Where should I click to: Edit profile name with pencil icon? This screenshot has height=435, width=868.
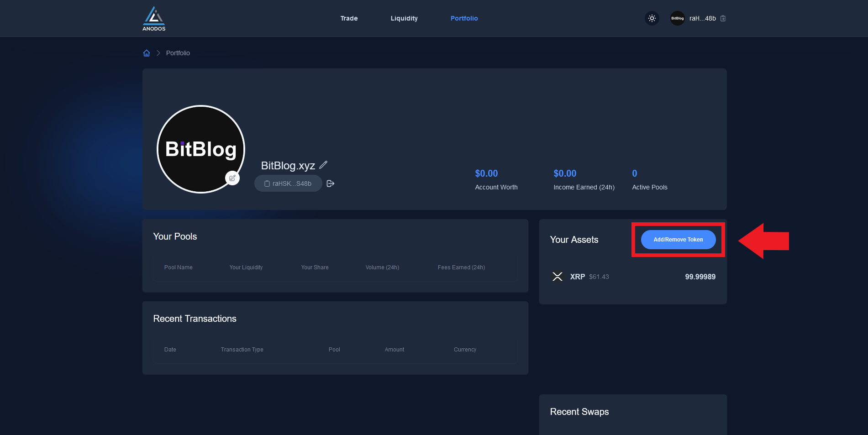[323, 165]
